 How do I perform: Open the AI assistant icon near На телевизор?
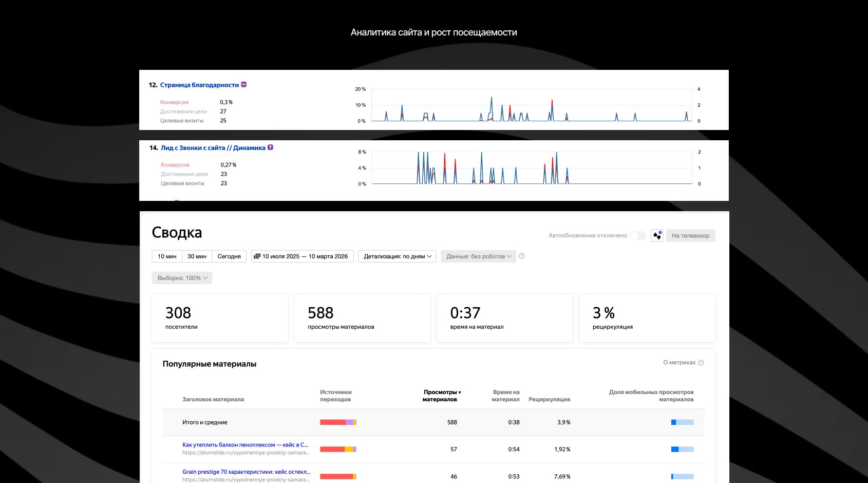click(x=657, y=235)
